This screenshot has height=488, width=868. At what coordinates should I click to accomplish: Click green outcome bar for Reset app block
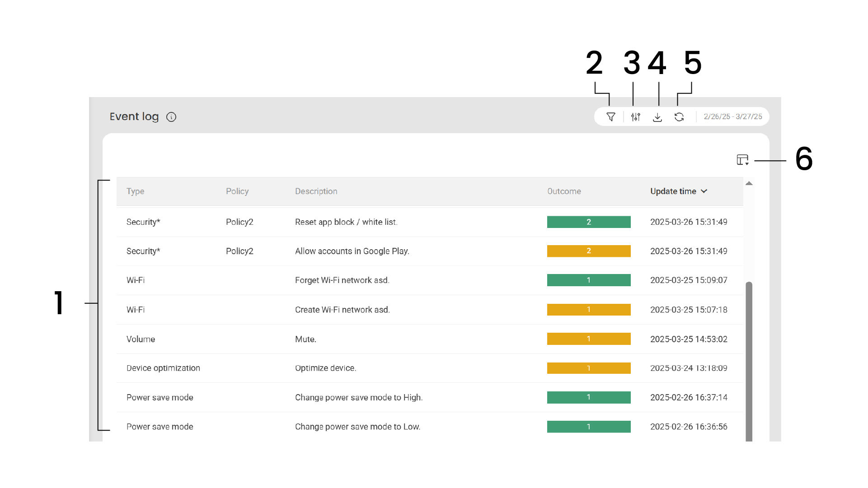(588, 222)
